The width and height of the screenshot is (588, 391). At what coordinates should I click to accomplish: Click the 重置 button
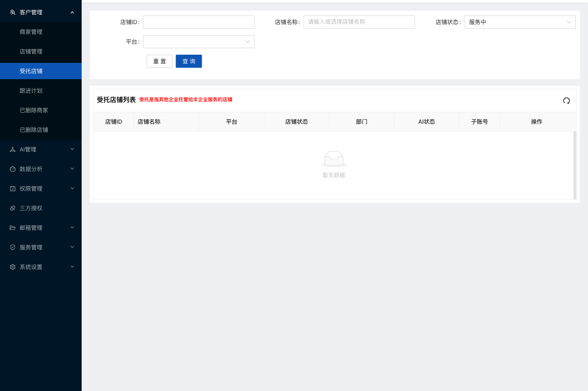tap(159, 61)
